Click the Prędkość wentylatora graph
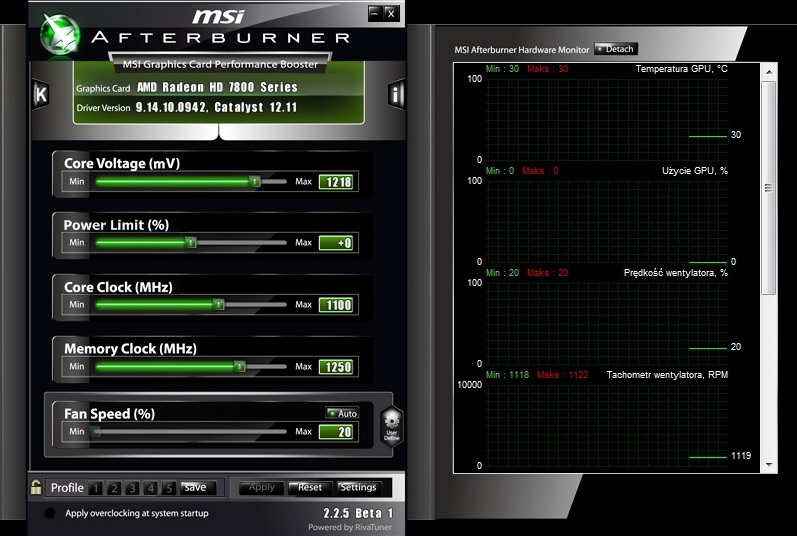 pyautogui.click(x=607, y=323)
